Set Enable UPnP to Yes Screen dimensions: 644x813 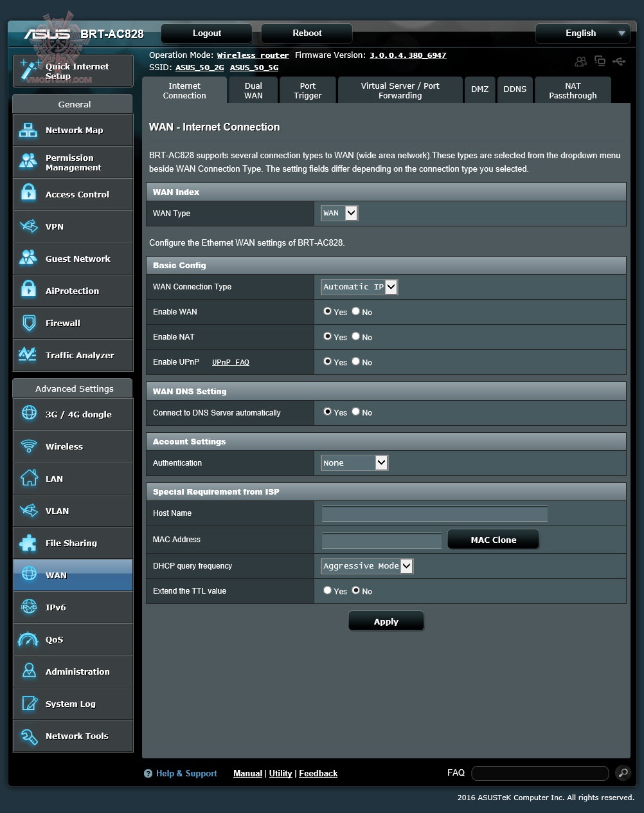pos(327,361)
